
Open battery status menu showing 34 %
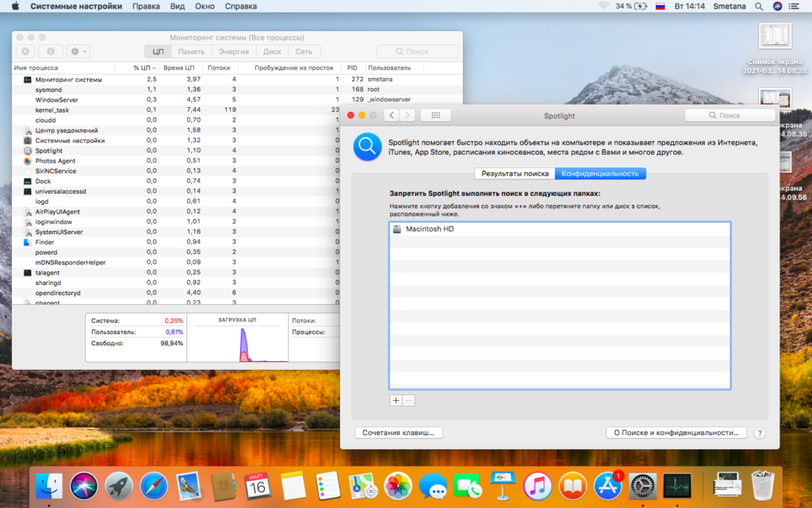point(631,6)
